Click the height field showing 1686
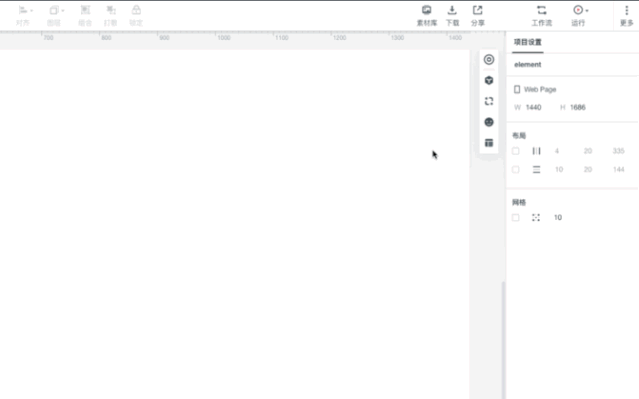The image size is (639, 399). (x=578, y=107)
